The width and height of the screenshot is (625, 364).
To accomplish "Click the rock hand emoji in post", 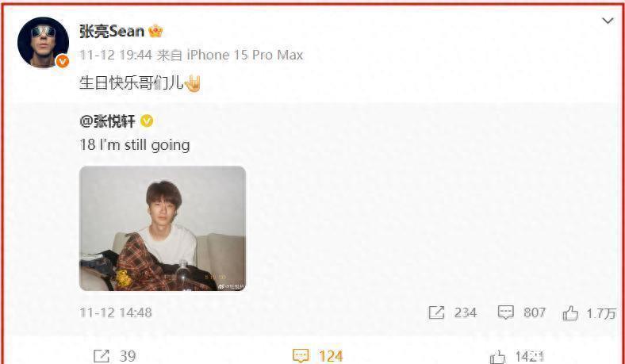I will tap(193, 84).
